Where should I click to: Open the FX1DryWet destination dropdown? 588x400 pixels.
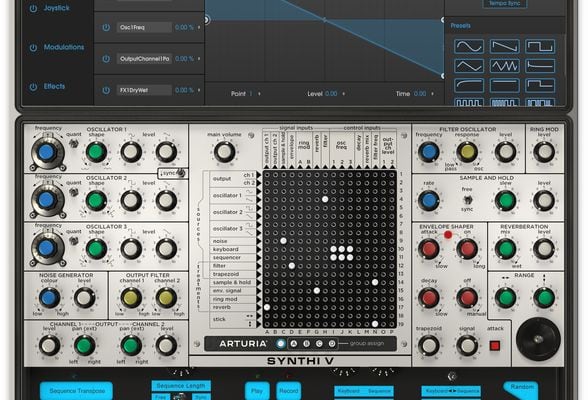(x=144, y=90)
